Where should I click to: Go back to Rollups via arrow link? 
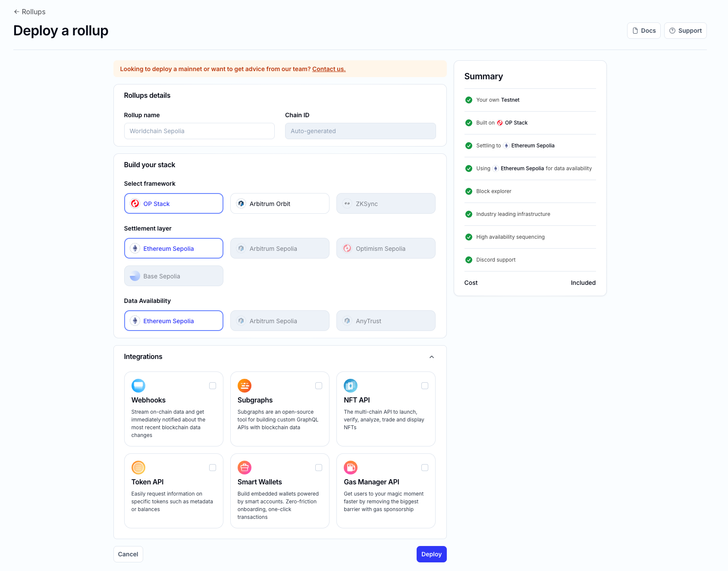pos(29,12)
